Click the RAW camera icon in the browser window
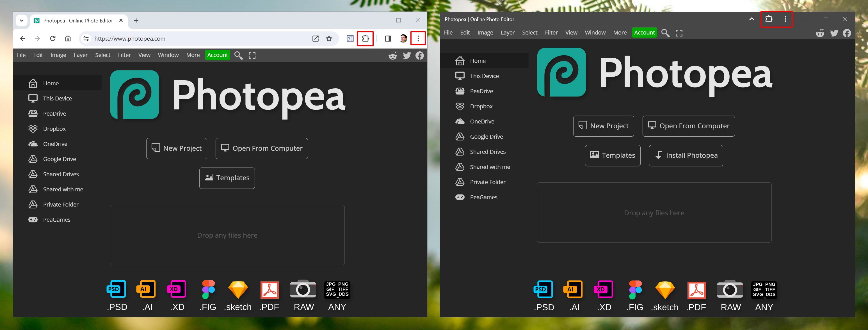This screenshot has width=868, height=330. pos(303,289)
